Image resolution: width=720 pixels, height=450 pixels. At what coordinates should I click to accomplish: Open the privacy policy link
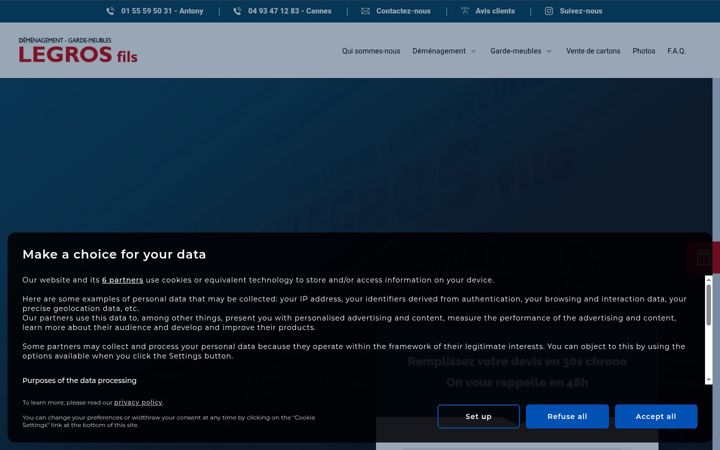tap(138, 403)
